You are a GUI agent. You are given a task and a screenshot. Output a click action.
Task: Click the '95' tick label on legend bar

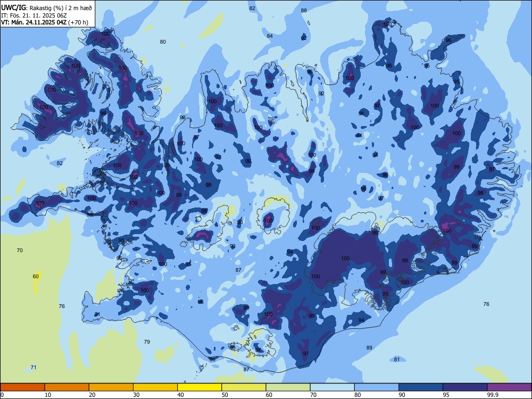coord(446,395)
